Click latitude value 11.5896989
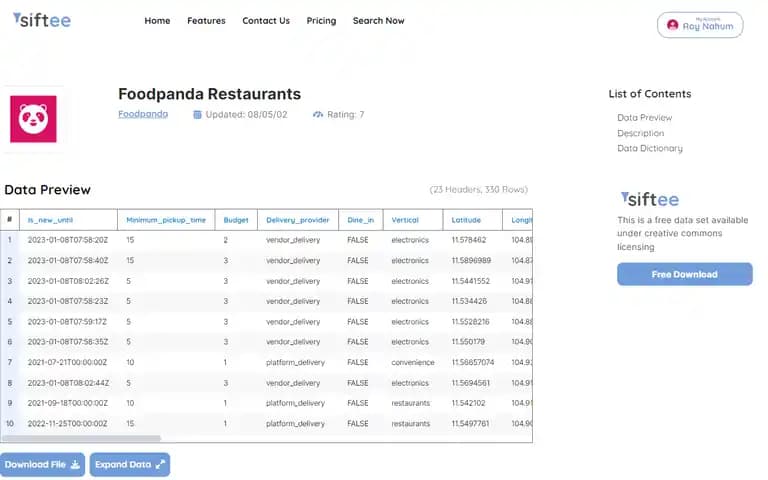The width and height of the screenshot is (768, 480). pos(471,261)
